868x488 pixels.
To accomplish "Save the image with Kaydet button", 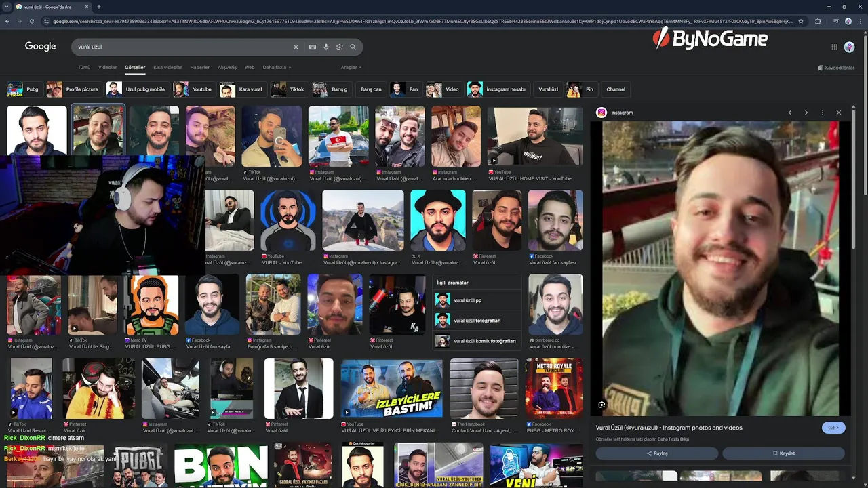I will coord(783,453).
